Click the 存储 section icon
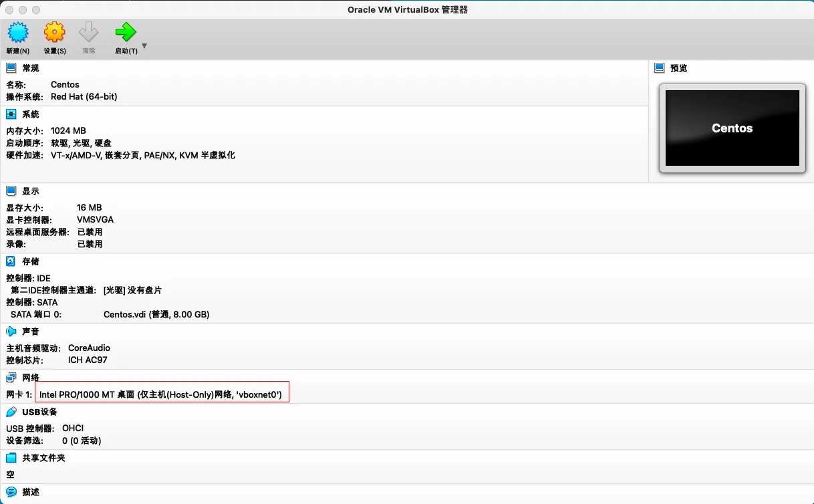This screenshot has height=504, width=814. coord(9,261)
